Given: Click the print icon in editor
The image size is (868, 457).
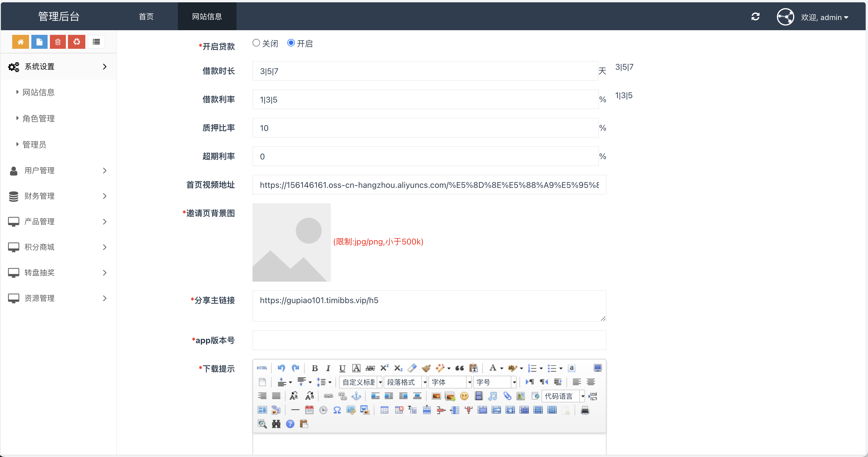Looking at the screenshot, I should 585,410.
